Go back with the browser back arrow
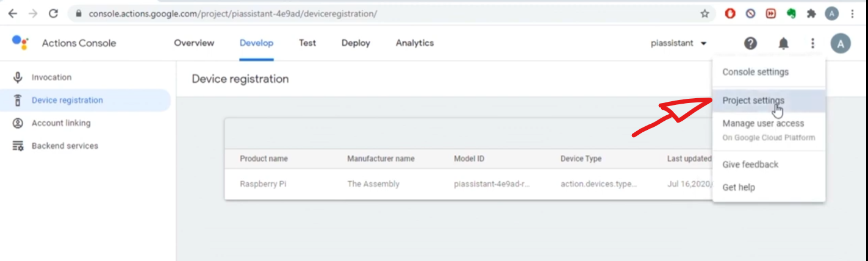 click(13, 13)
